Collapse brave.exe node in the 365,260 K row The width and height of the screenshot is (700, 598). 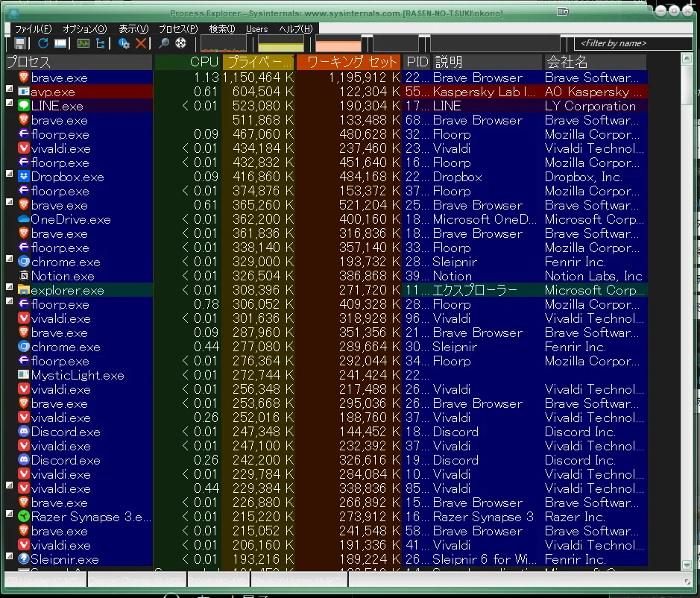pos(10,202)
